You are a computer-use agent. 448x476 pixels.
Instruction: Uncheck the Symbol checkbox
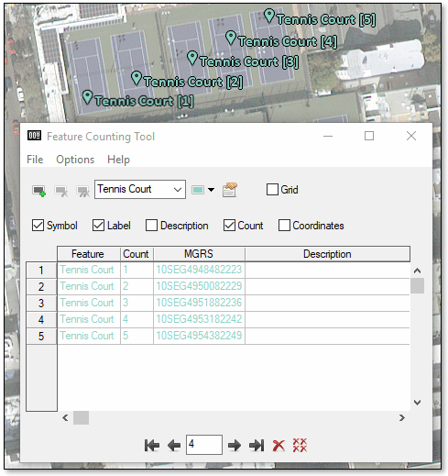(38, 226)
